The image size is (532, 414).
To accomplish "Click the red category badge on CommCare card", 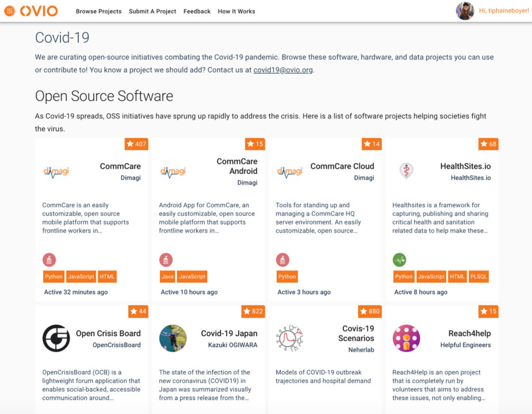I will coord(49,260).
